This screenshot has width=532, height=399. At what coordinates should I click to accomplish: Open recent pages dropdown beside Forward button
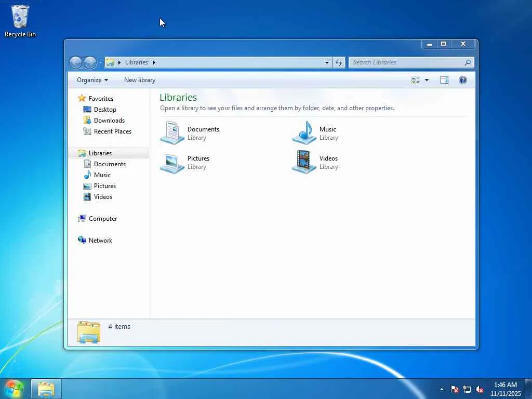click(x=100, y=63)
